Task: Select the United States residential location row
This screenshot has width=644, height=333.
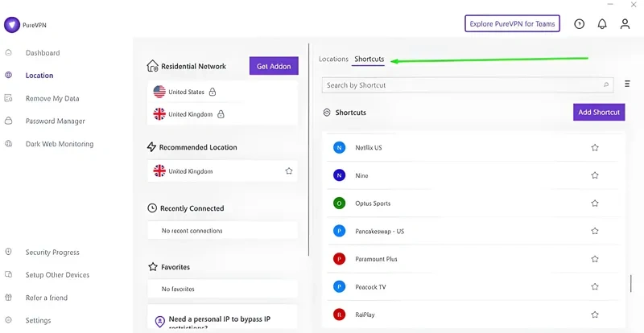Action: (222, 92)
